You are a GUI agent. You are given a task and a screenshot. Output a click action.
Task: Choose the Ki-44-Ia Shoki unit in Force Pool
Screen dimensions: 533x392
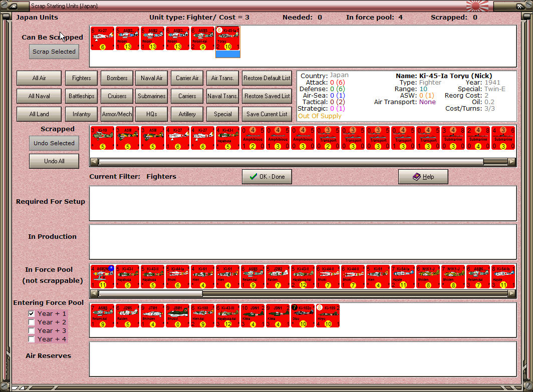pyautogui.click(x=178, y=276)
